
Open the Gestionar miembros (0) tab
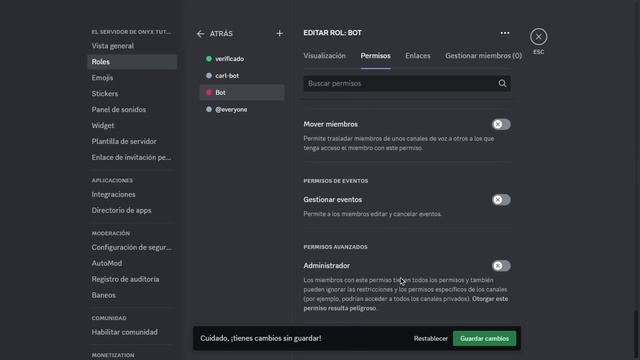(483, 56)
